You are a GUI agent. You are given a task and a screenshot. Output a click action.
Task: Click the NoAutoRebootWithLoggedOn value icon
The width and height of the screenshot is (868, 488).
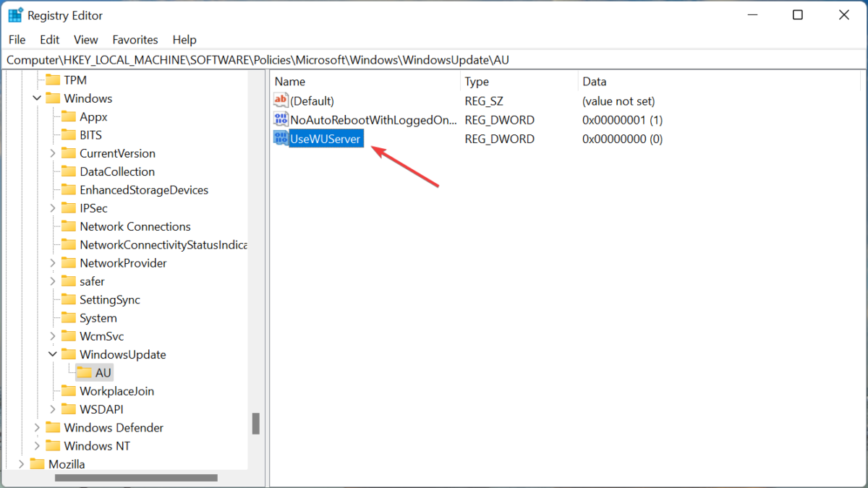pyautogui.click(x=281, y=119)
